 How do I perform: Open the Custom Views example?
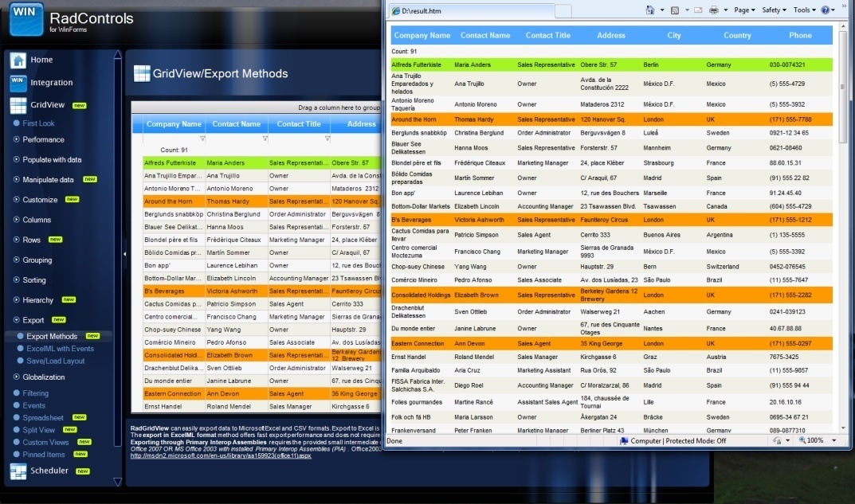pyautogui.click(x=45, y=442)
